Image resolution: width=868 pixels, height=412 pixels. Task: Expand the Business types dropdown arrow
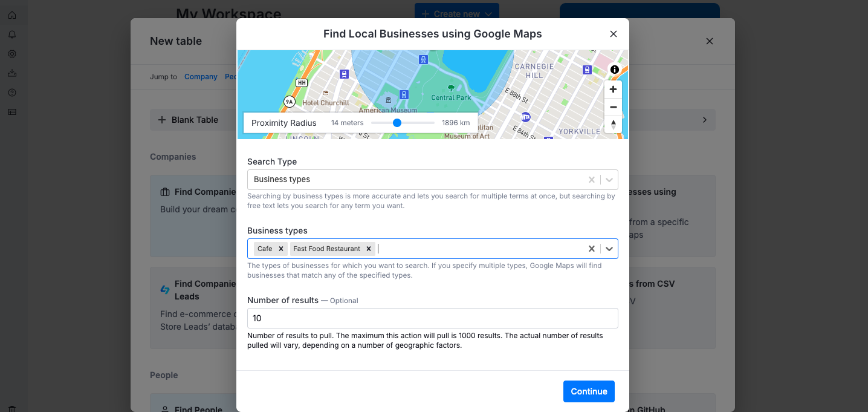(609, 249)
